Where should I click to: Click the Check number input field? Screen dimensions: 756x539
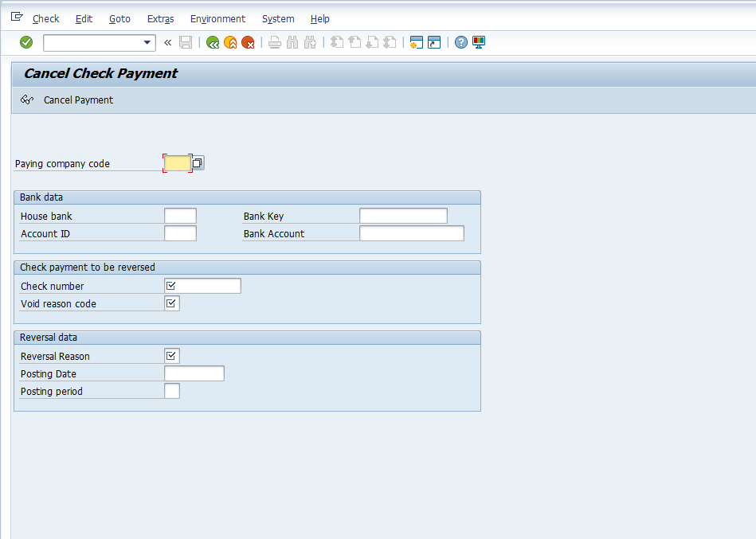coord(202,286)
